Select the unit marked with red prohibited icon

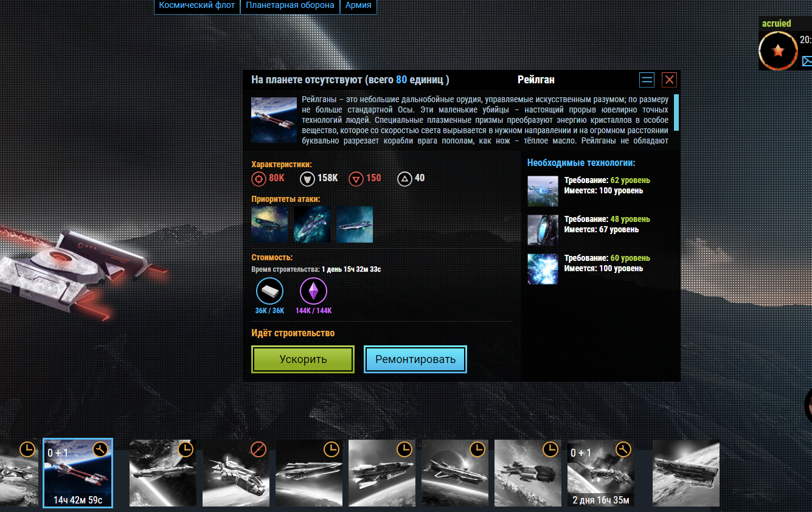[236, 473]
